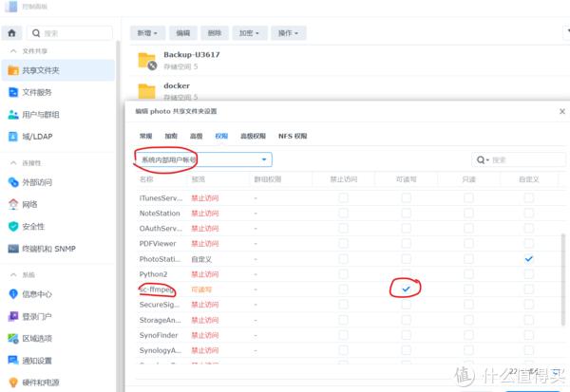
Task: Select the Python2 row name
Action: pos(153,274)
